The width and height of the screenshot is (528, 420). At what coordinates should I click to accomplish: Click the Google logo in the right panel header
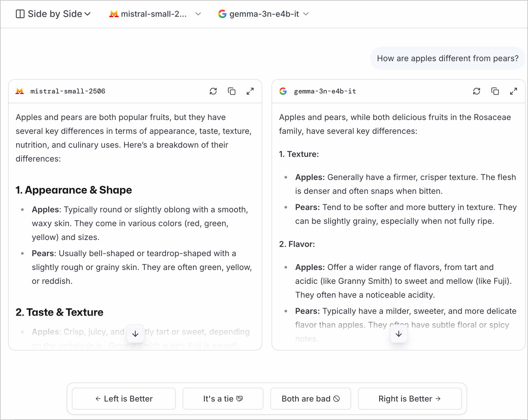(x=283, y=91)
